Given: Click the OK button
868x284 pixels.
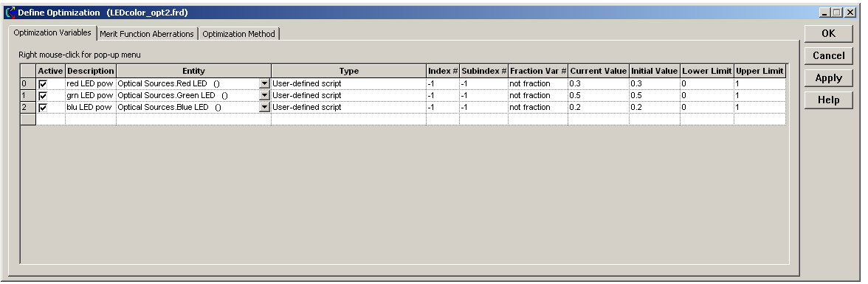Looking at the screenshot, I should pyautogui.click(x=829, y=33).
